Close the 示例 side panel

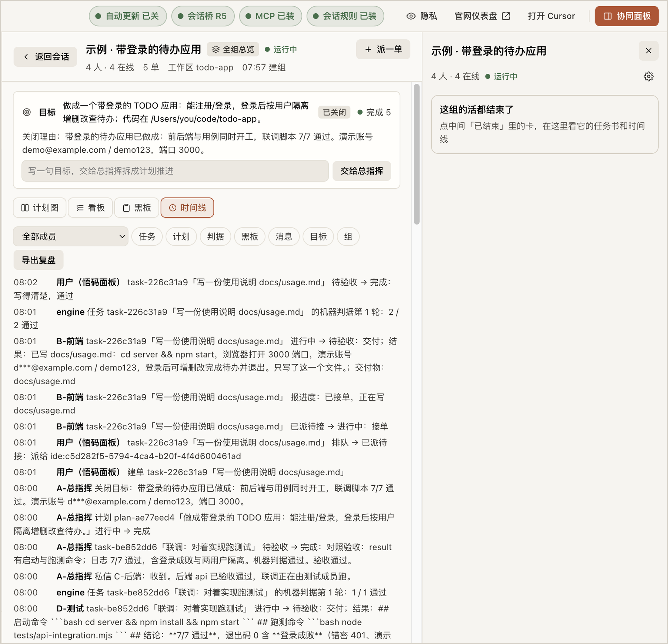pos(648,51)
